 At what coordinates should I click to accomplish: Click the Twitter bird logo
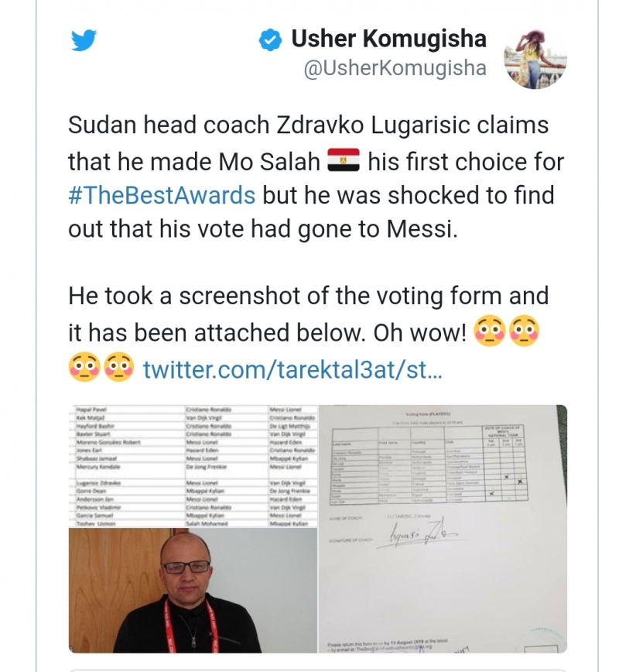tap(84, 40)
